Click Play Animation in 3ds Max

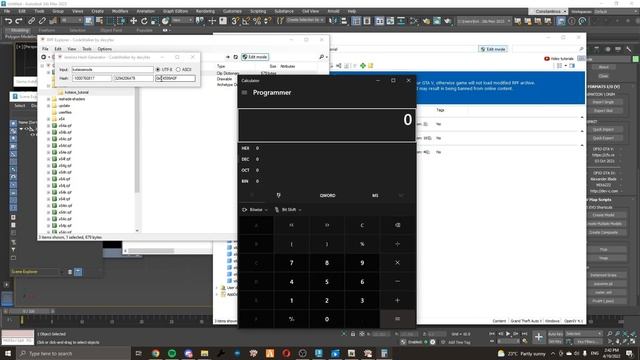[x=508, y=334]
